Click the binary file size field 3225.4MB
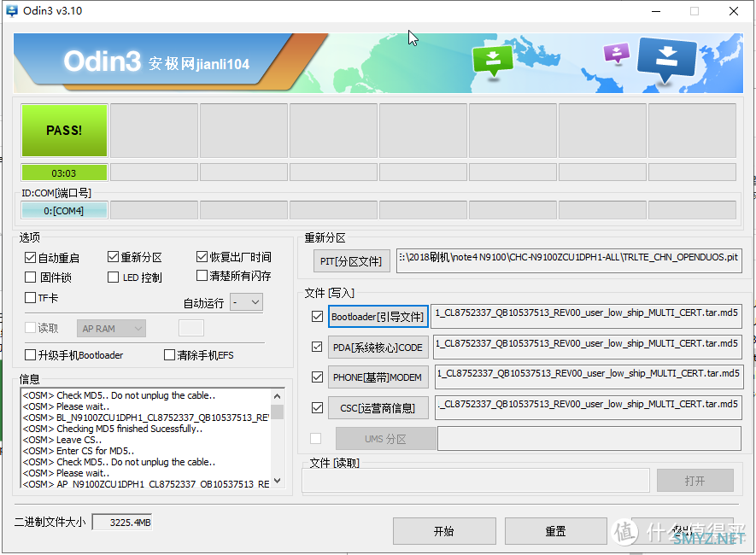 tap(122, 523)
